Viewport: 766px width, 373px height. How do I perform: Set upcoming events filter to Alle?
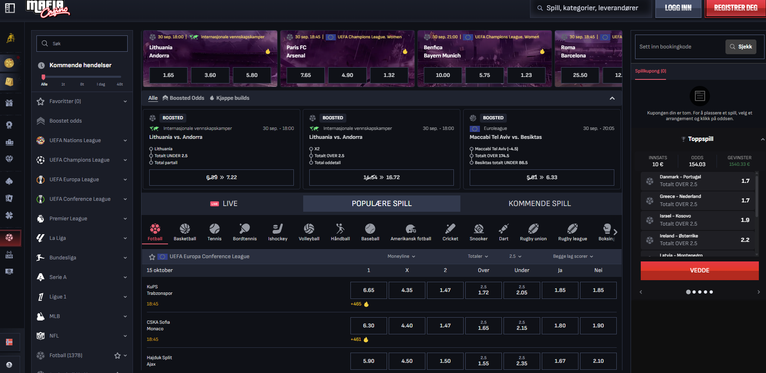coord(44,84)
